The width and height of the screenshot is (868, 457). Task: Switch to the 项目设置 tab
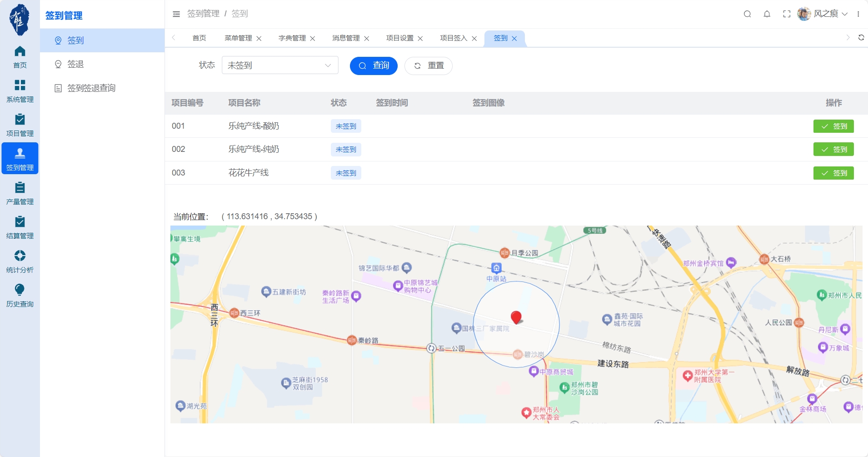point(400,38)
